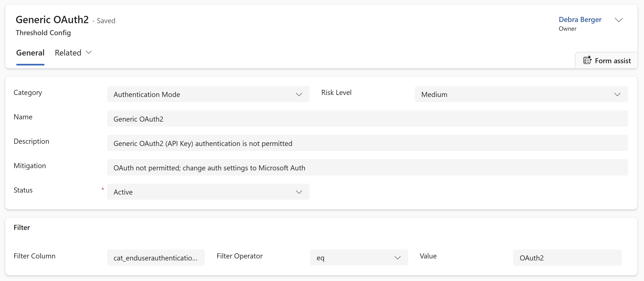Click the Filter Operator dropdown arrow icon

pyautogui.click(x=398, y=258)
